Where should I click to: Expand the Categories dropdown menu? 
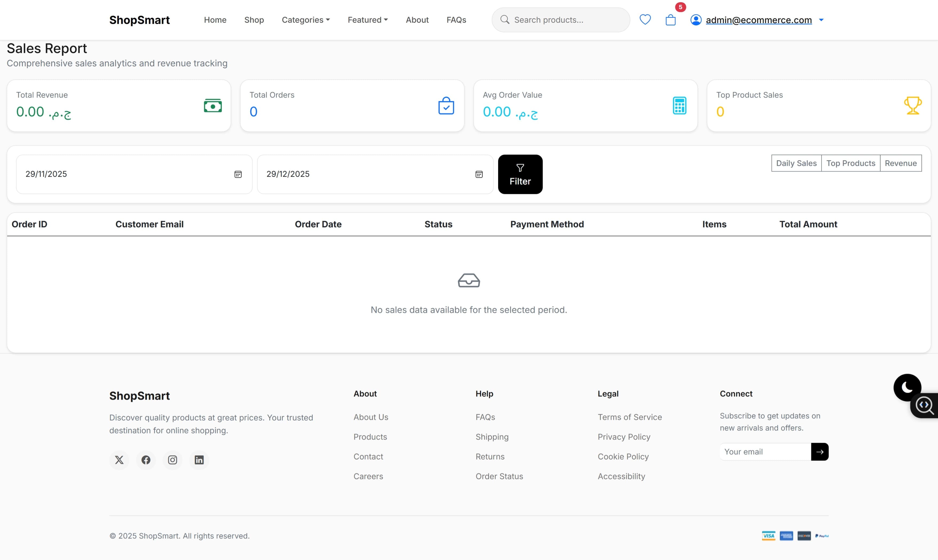tap(306, 20)
